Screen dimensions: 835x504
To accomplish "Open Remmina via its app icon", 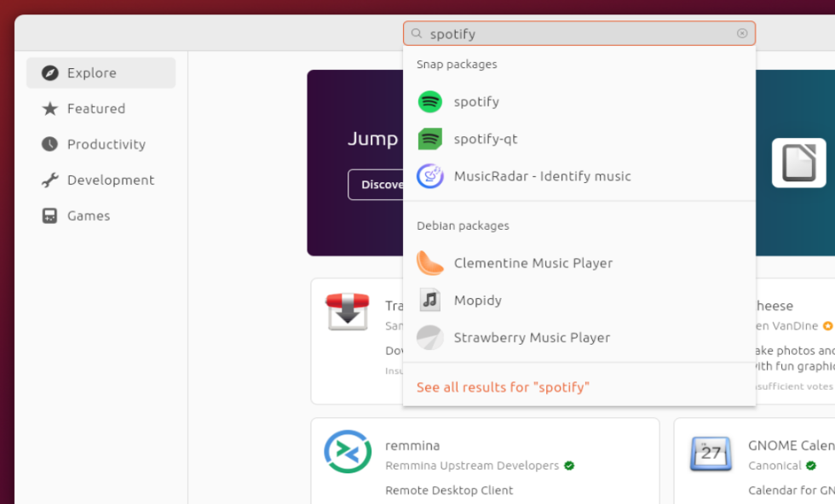I will tap(347, 454).
